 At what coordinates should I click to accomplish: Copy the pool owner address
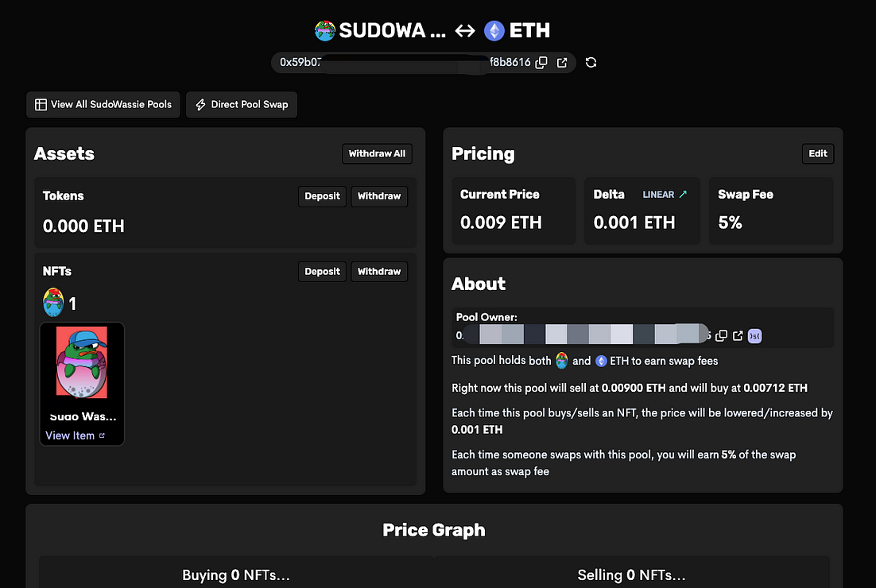coord(721,335)
